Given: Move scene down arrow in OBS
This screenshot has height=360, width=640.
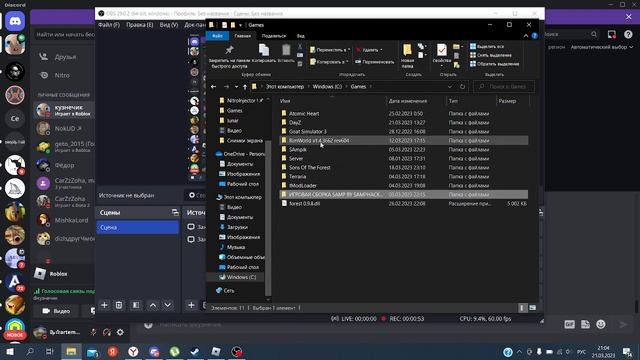Looking at the screenshot, I should (x=167, y=305).
